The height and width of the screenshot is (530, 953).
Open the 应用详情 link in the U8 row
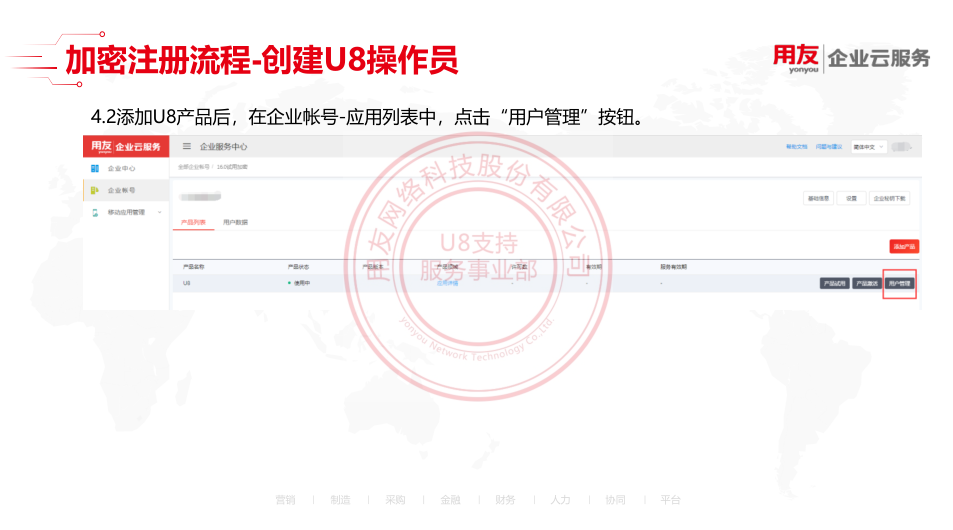pos(447,283)
